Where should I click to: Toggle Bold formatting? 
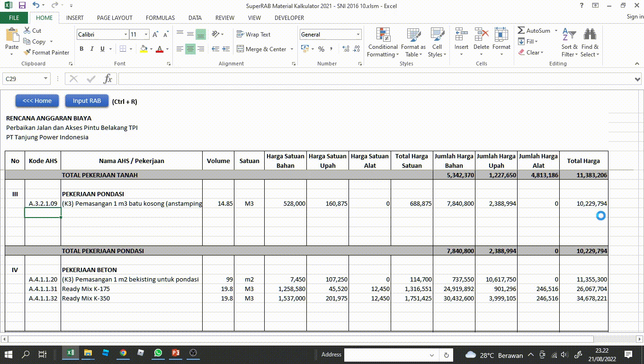pos(81,49)
